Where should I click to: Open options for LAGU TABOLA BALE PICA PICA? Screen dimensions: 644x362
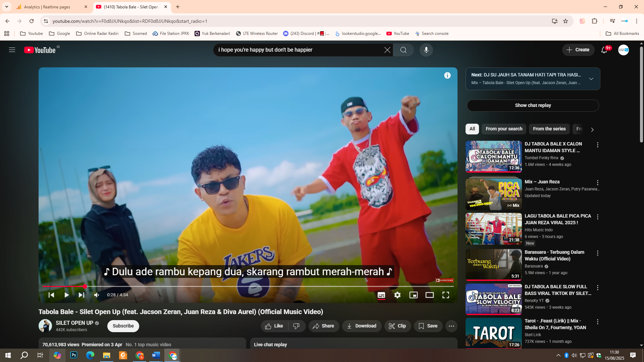click(x=597, y=217)
